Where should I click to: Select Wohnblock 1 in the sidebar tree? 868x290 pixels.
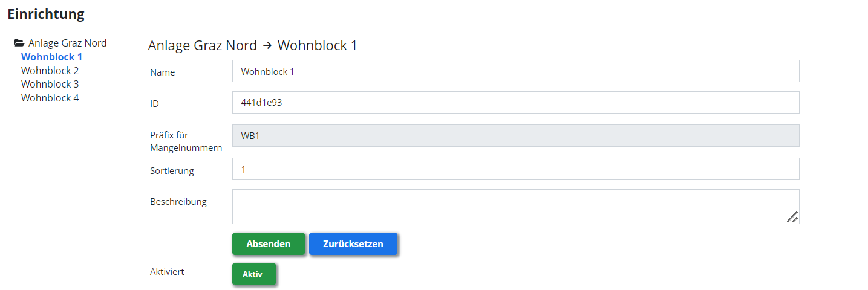tap(51, 57)
